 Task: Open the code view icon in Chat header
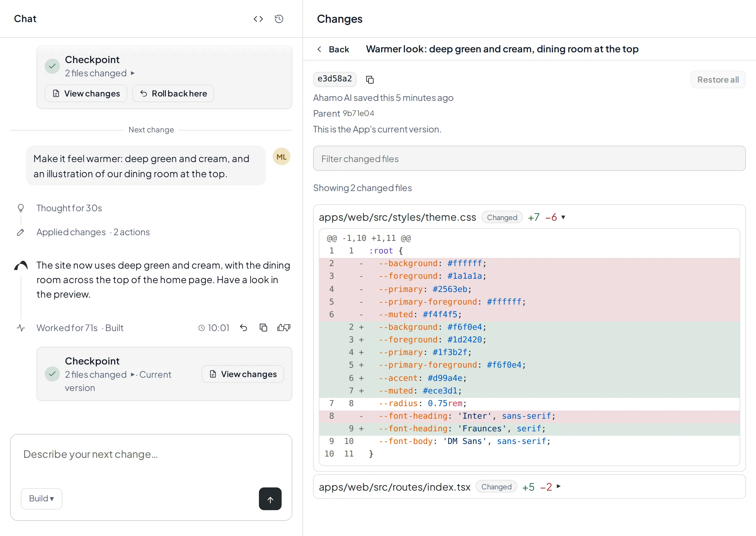[x=258, y=19]
